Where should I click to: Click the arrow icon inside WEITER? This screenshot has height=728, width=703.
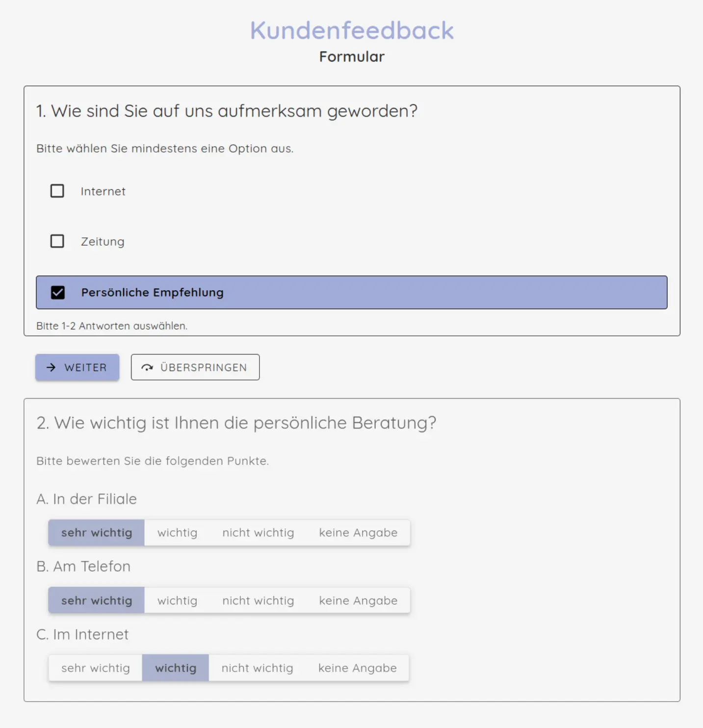click(51, 367)
